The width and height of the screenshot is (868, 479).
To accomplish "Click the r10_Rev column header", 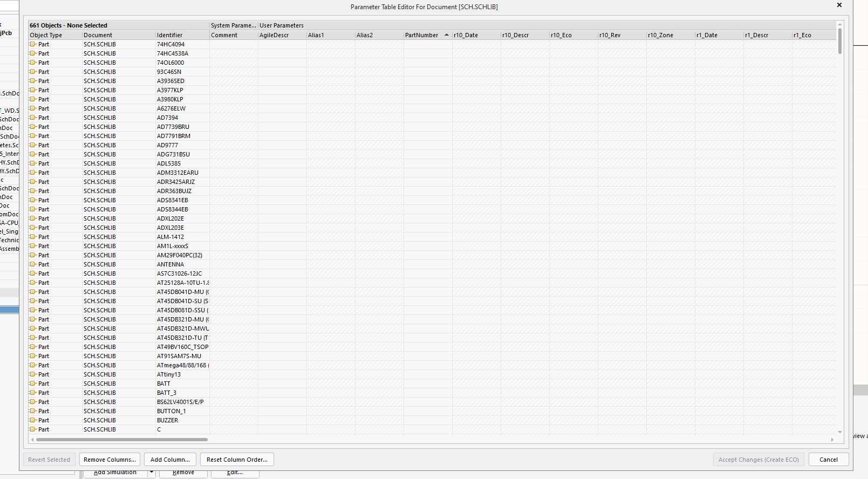I will (622, 35).
